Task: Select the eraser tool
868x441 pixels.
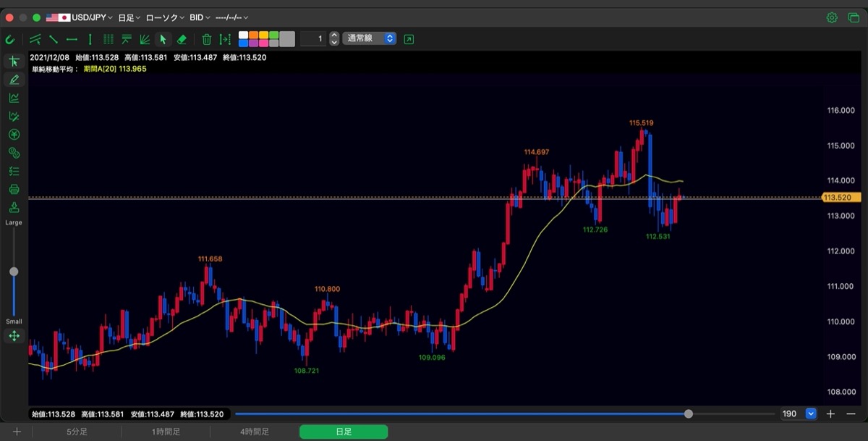Action: point(182,39)
